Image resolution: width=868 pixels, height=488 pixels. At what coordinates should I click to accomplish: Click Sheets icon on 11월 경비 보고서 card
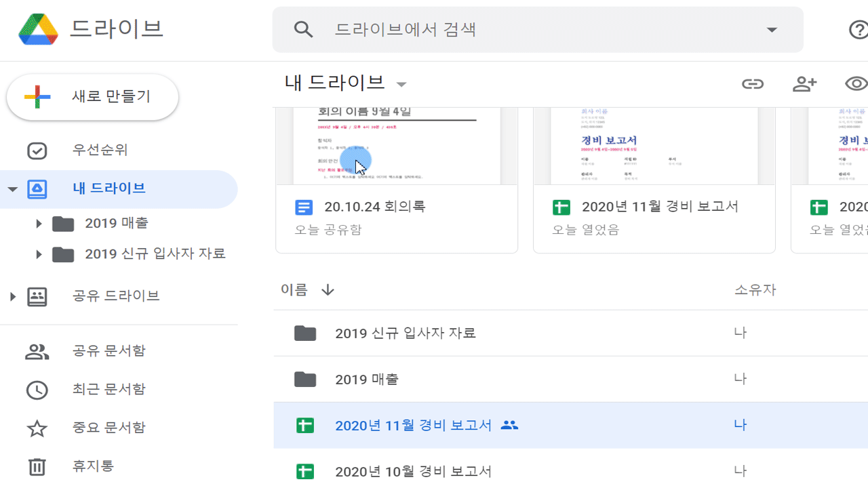[561, 207]
